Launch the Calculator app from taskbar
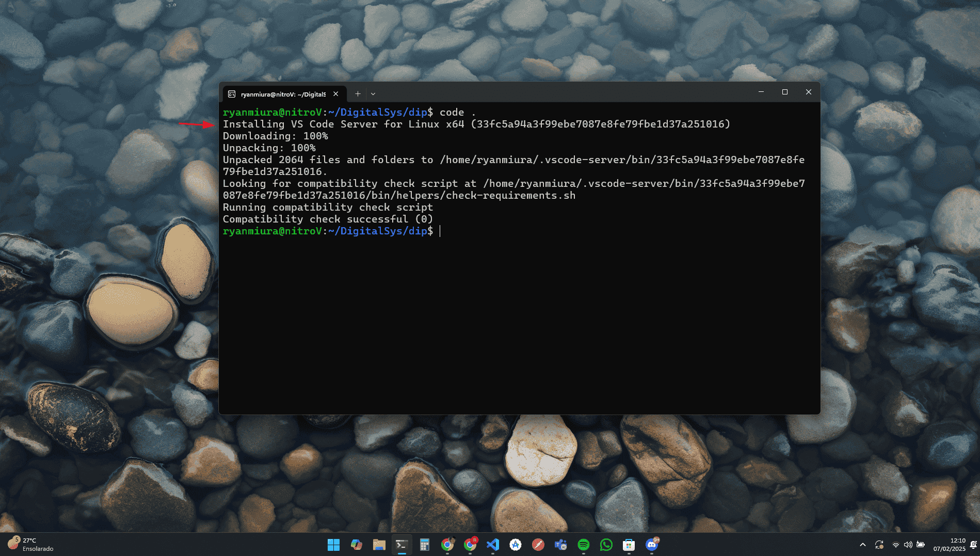This screenshot has width=980, height=556. tap(425, 545)
